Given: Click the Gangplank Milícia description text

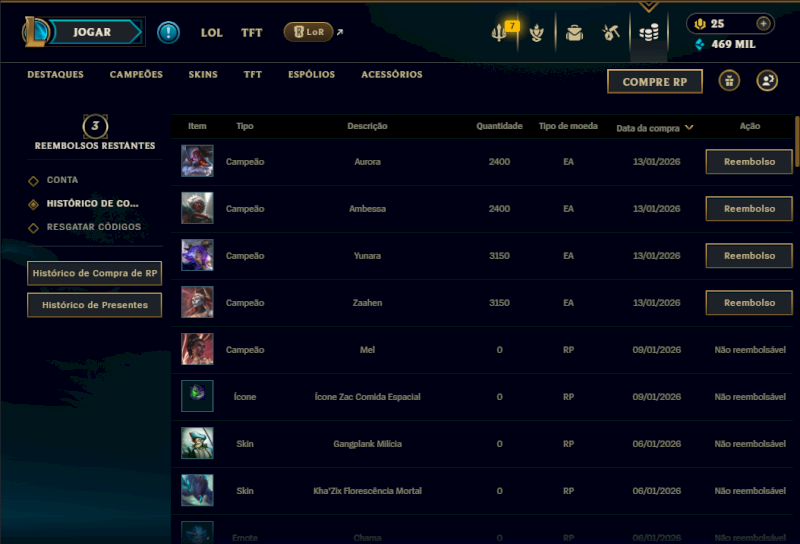Looking at the screenshot, I should click(367, 444).
